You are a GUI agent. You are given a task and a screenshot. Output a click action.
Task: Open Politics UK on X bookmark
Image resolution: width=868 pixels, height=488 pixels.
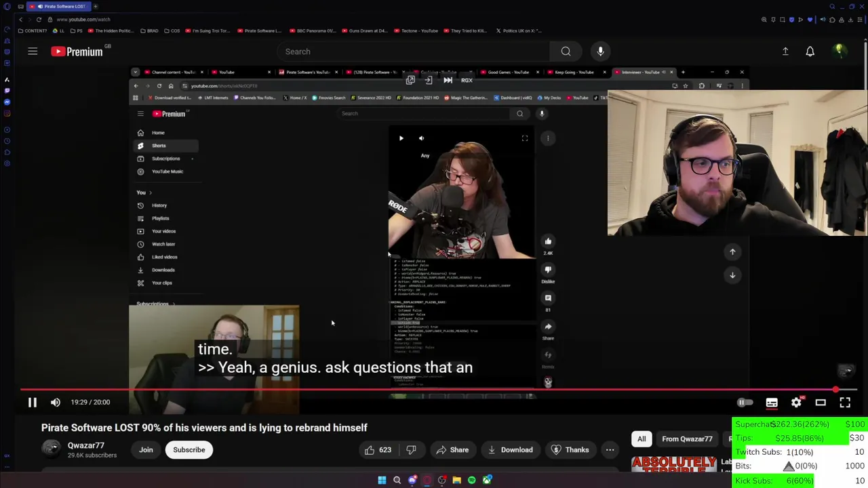point(518,30)
